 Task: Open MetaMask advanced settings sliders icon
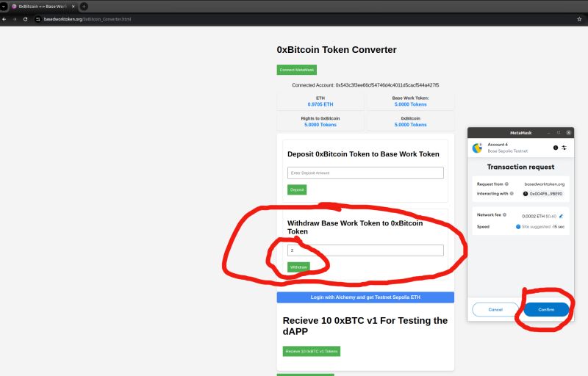coord(564,148)
